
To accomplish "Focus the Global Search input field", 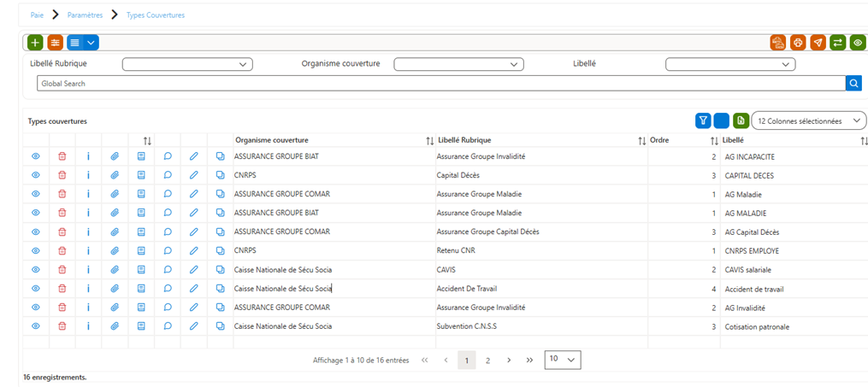I will point(440,84).
